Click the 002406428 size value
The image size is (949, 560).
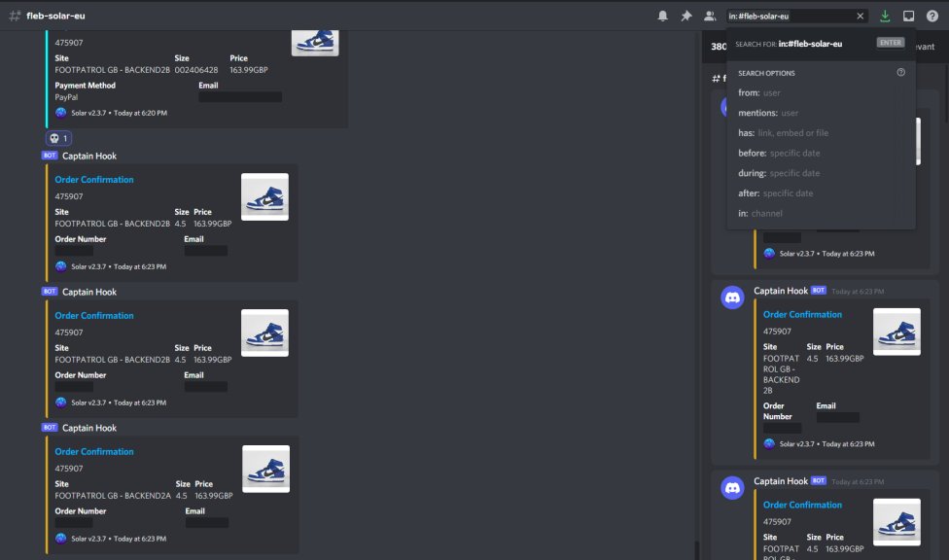pyautogui.click(x=196, y=70)
